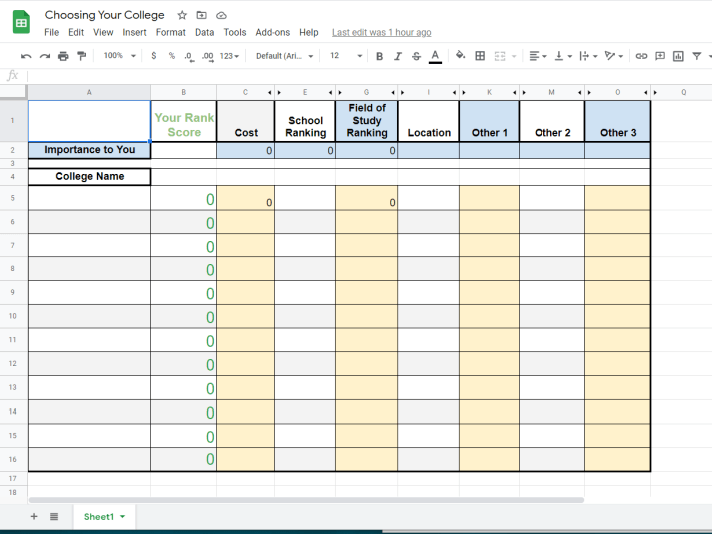Image resolution: width=712 pixels, height=534 pixels.
Task: Apply Strikethrough formatting
Action: pos(416,56)
